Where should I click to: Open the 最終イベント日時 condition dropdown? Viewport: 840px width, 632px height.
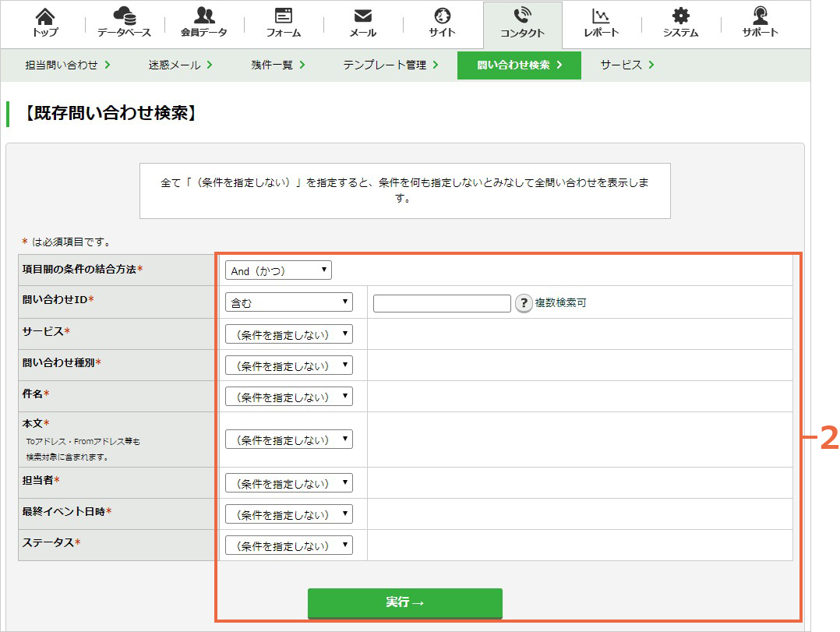pos(289,514)
